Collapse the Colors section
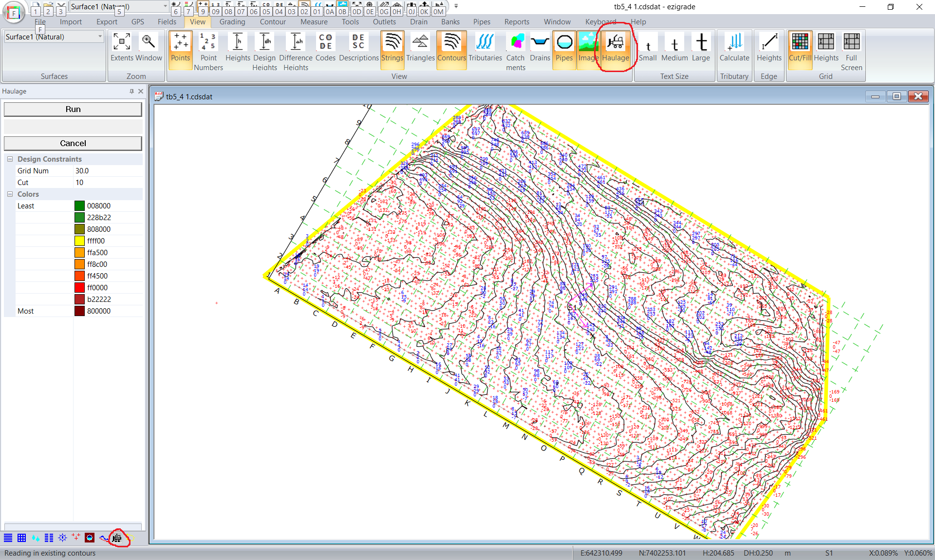The height and width of the screenshot is (560, 935). tap(10, 194)
